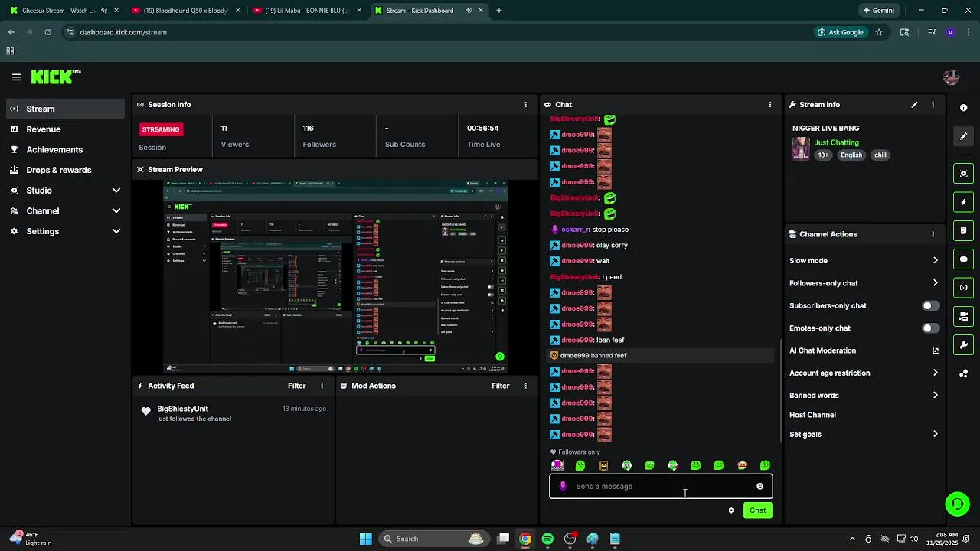The height and width of the screenshot is (551, 980).
Task: Click the channel actions icon in right sidebar
Action: [964, 316]
